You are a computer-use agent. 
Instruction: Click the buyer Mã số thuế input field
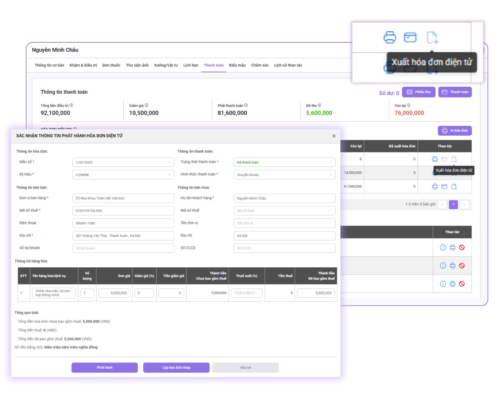[284, 211]
